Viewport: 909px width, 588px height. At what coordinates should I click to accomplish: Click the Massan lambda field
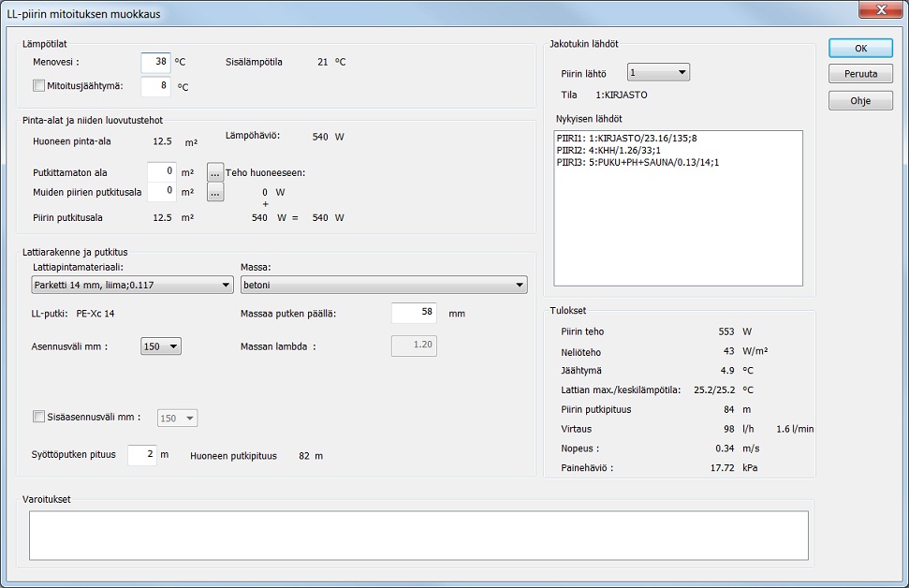[414, 345]
